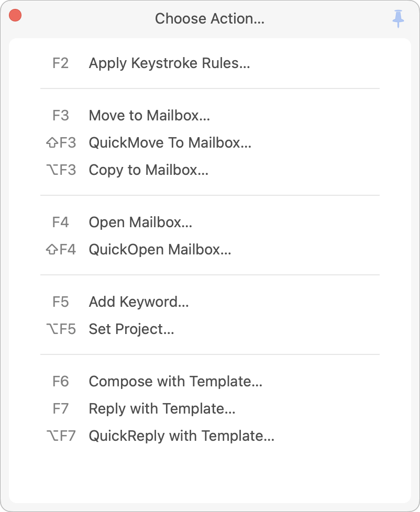
Task: Toggle the pin icon in title bar
Action: [x=399, y=19]
